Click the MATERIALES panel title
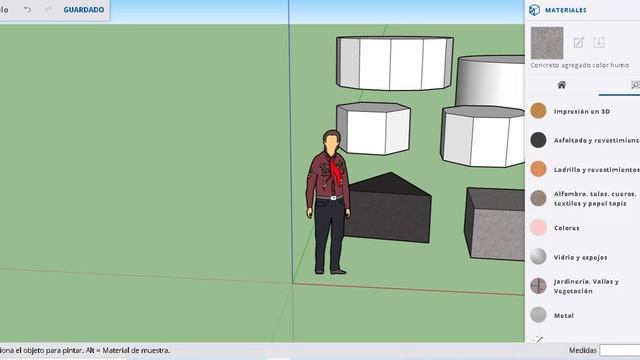The height and width of the screenshot is (360, 640). [x=566, y=10]
